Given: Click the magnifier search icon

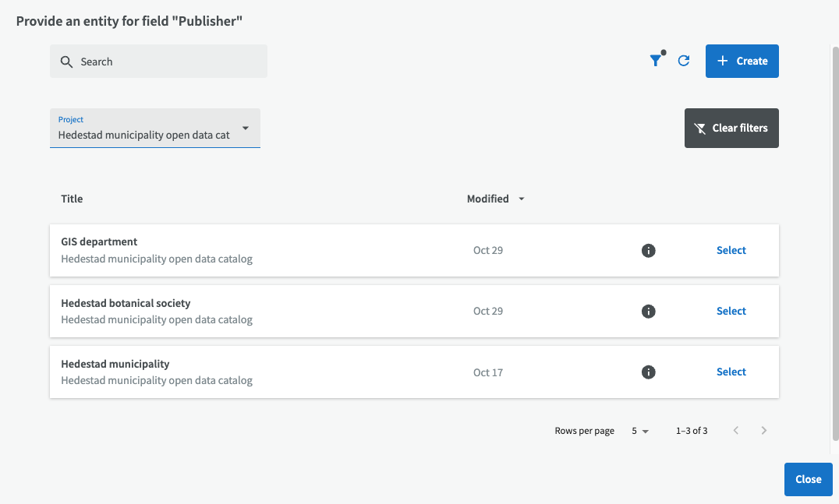Looking at the screenshot, I should [x=66, y=62].
